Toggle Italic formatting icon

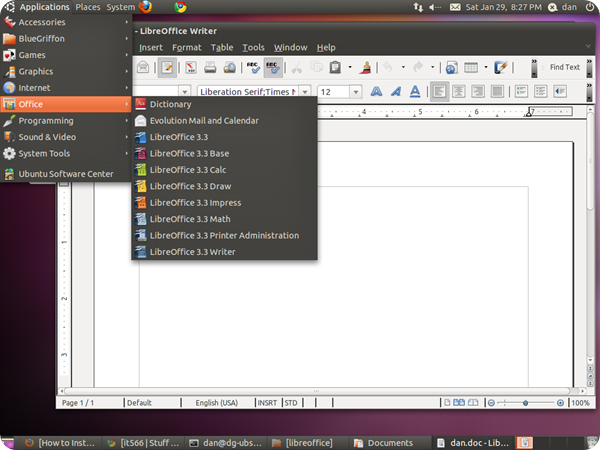click(396, 91)
